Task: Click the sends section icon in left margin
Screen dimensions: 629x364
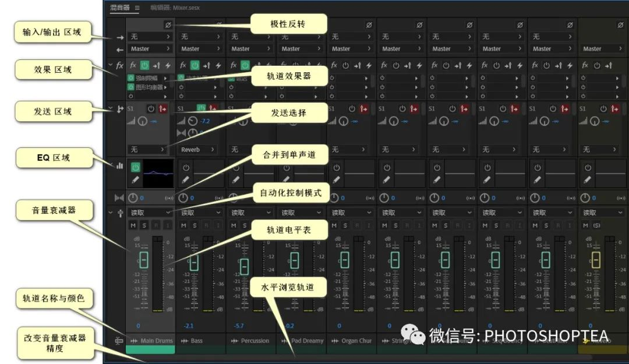Action: coord(120,109)
